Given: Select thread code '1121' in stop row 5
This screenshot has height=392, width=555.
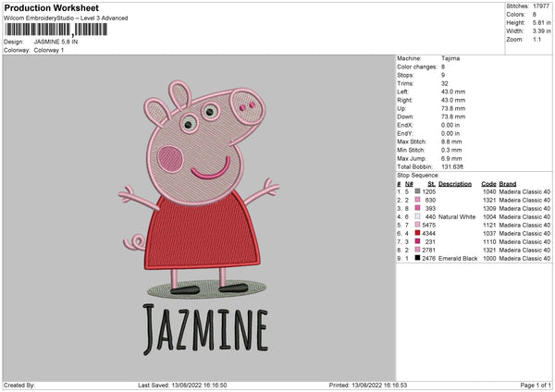Looking at the screenshot, I should pos(489,225).
